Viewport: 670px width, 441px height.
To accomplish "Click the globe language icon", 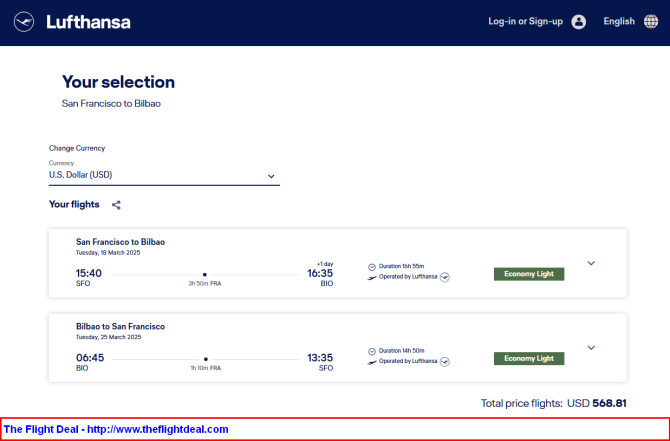I will point(651,21).
